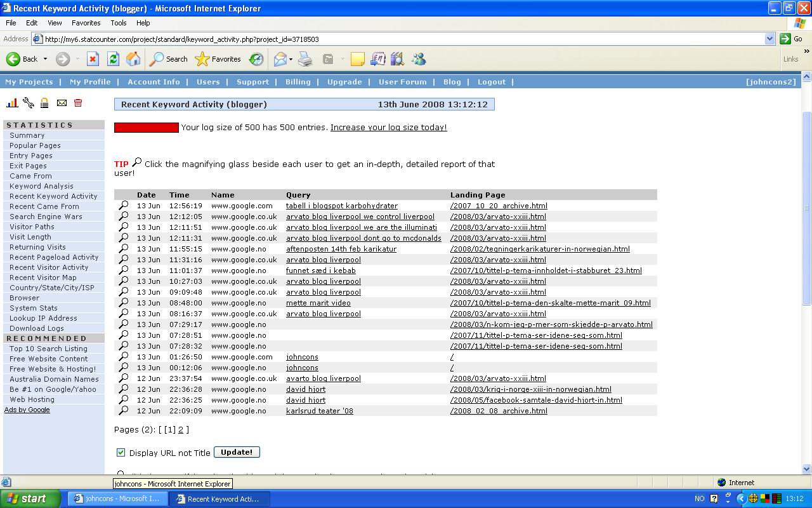Screen dimensions: 812x508
Task: Switch to the 'johncons - Microsoft I...' taskbar window
Action: (x=117, y=498)
